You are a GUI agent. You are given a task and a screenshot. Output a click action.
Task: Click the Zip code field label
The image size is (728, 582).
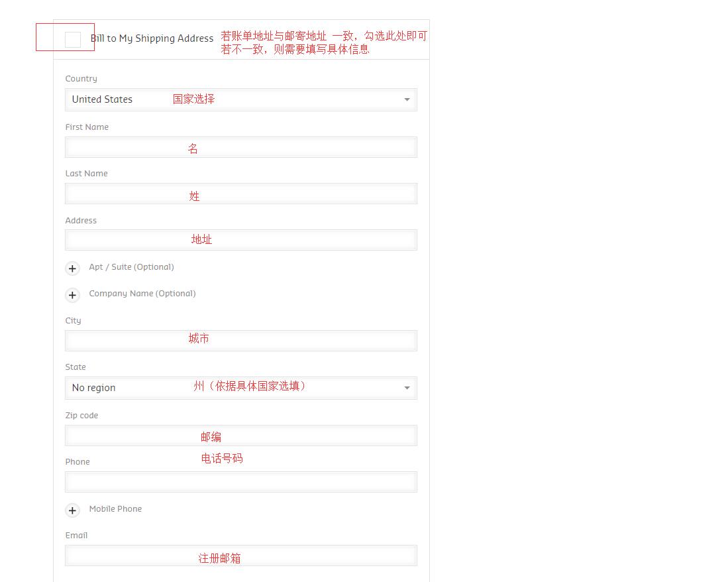coord(81,416)
